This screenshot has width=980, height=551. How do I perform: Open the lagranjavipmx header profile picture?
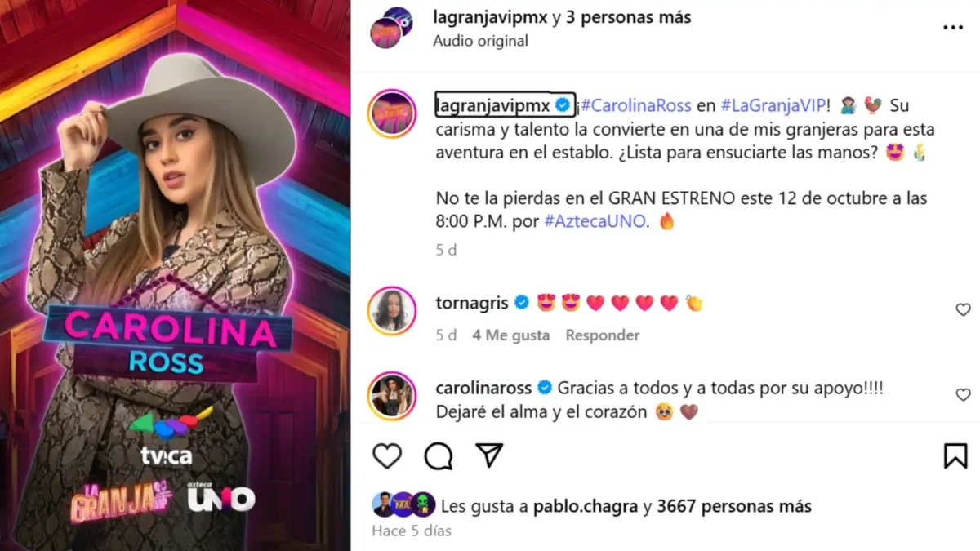coord(392,27)
